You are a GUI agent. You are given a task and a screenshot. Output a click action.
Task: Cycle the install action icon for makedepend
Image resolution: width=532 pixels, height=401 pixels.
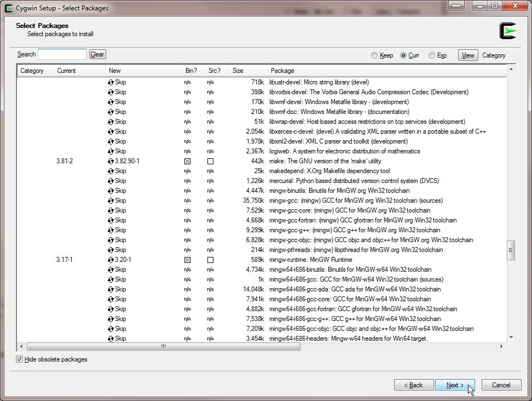point(111,171)
